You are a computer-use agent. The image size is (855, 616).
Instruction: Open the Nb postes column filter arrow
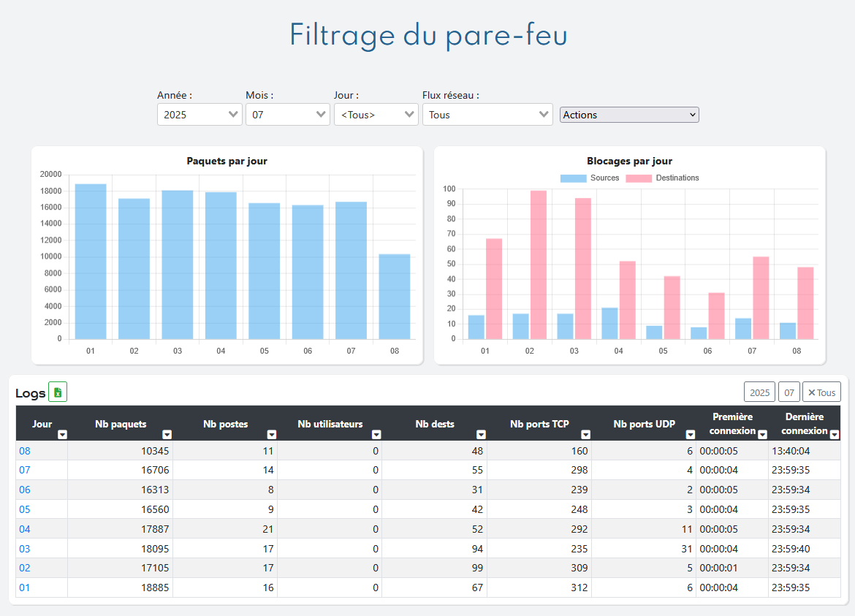[x=272, y=435]
